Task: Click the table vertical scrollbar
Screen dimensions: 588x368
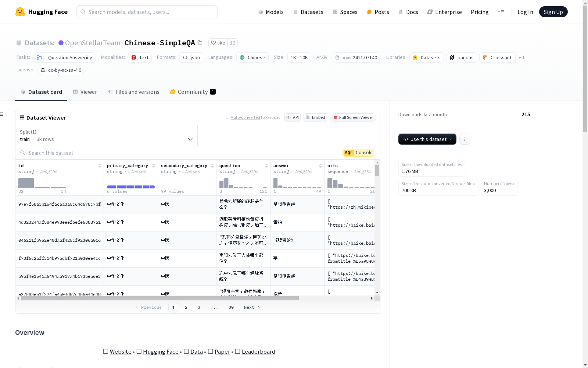Action: click(x=377, y=170)
